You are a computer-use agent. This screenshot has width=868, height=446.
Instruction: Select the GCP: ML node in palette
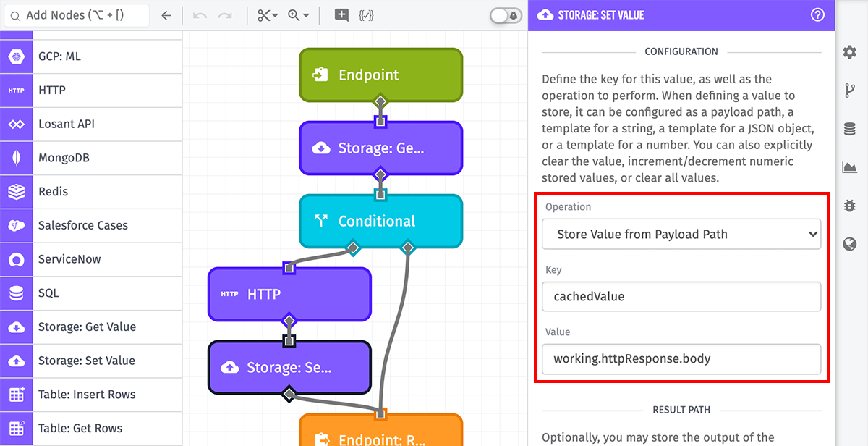90,56
